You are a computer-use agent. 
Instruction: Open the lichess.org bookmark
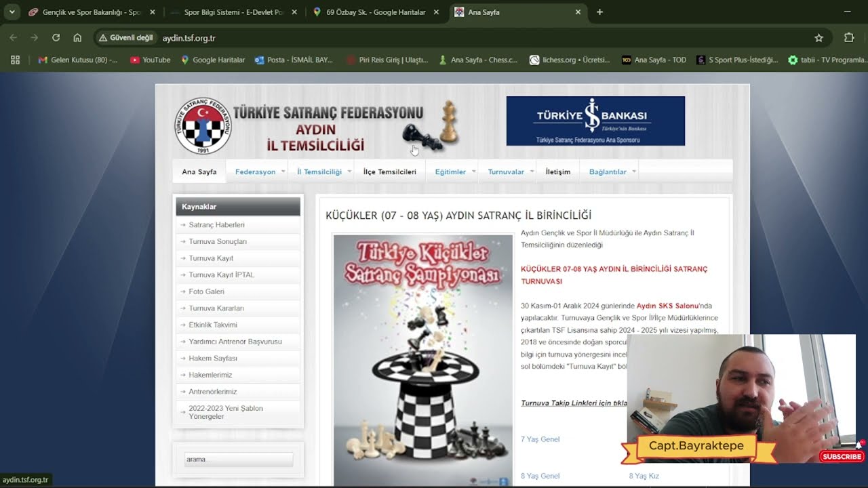(x=570, y=60)
